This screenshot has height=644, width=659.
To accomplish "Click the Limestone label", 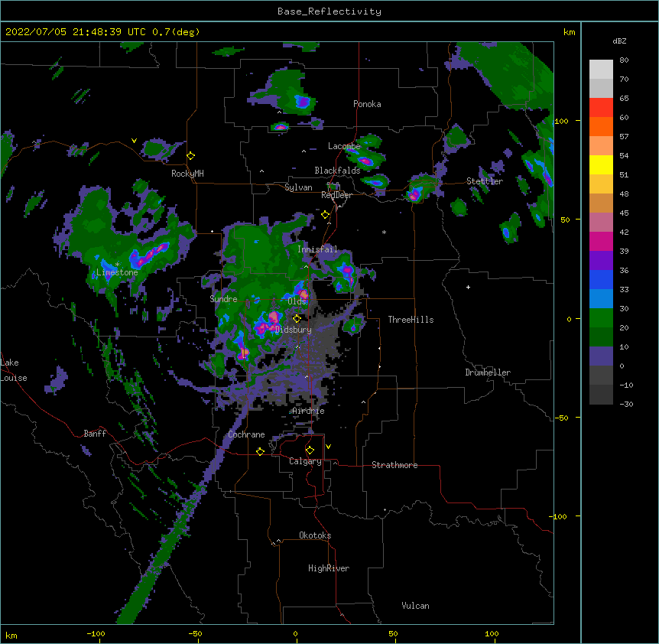I will [x=117, y=272].
